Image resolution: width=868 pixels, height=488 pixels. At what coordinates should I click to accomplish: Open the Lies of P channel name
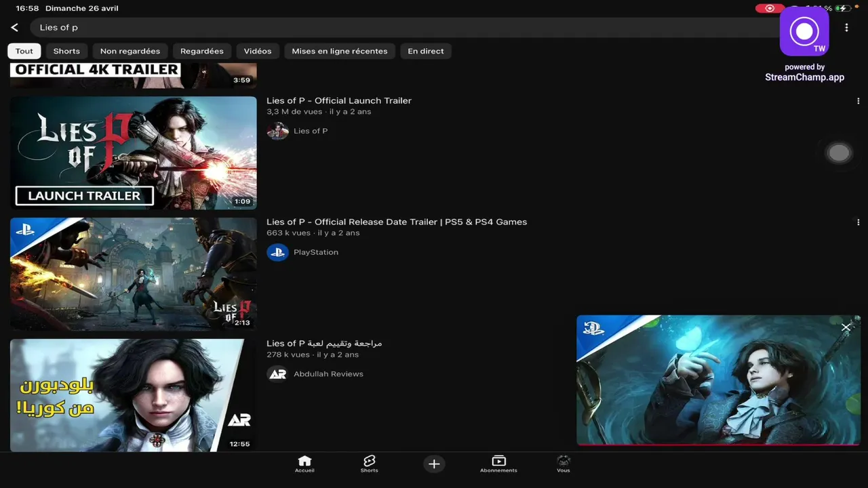(311, 131)
